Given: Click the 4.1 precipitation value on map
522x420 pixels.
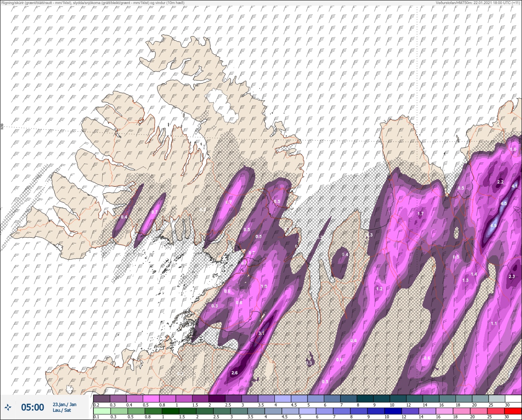Looking at the screenshot, I should [514, 186].
